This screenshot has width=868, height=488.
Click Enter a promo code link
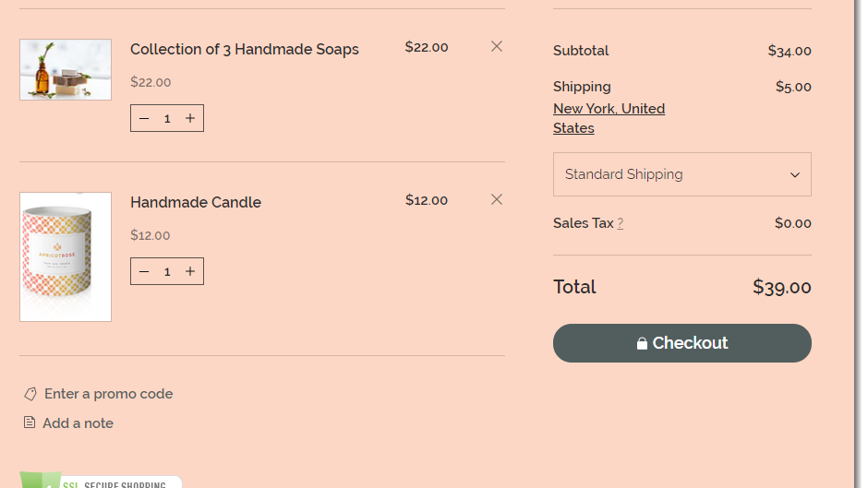(x=108, y=394)
